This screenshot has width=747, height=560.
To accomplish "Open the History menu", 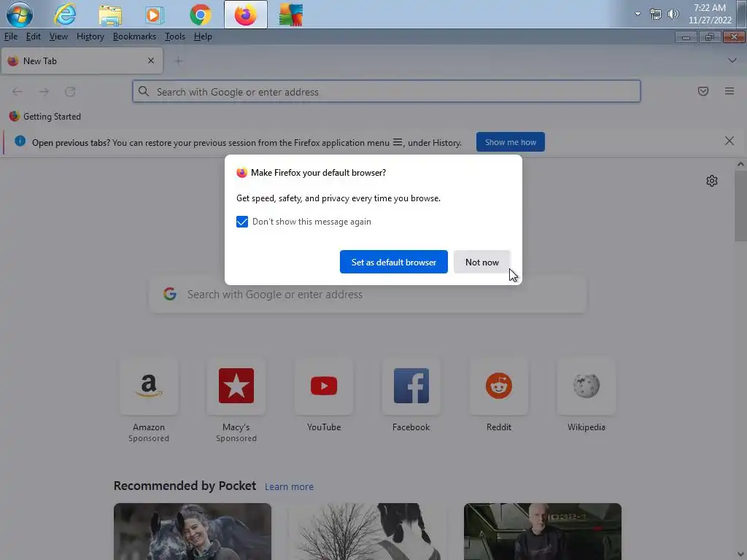I will 90,36.
